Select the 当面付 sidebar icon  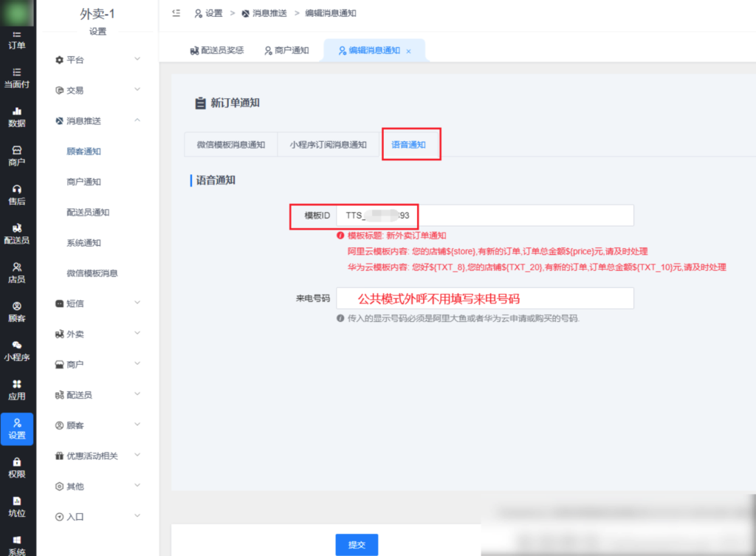pos(16,78)
